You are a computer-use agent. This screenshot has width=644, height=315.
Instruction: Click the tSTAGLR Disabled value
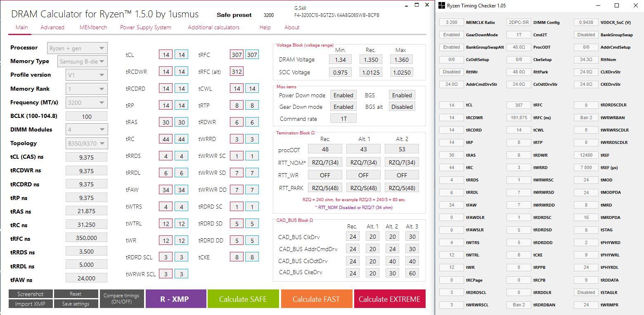(x=586, y=292)
